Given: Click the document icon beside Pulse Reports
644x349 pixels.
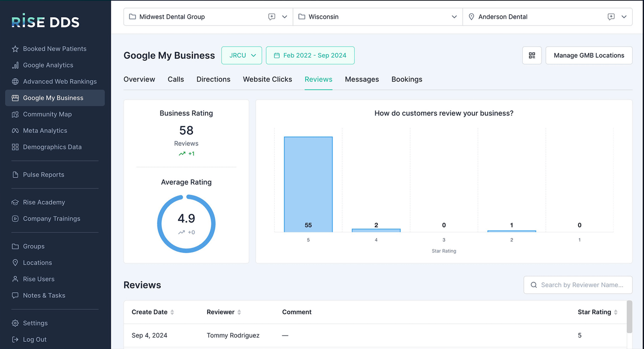Looking at the screenshot, I should pyautogui.click(x=15, y=174).
